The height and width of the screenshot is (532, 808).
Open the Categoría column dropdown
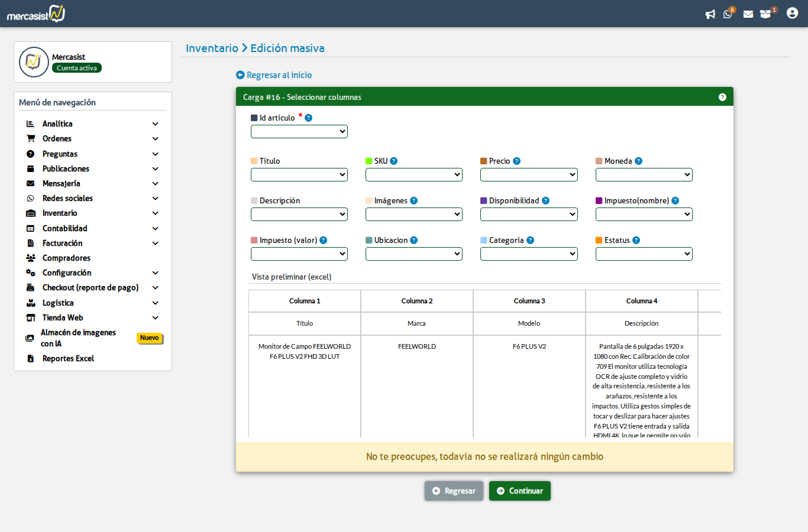click(529, 254)
